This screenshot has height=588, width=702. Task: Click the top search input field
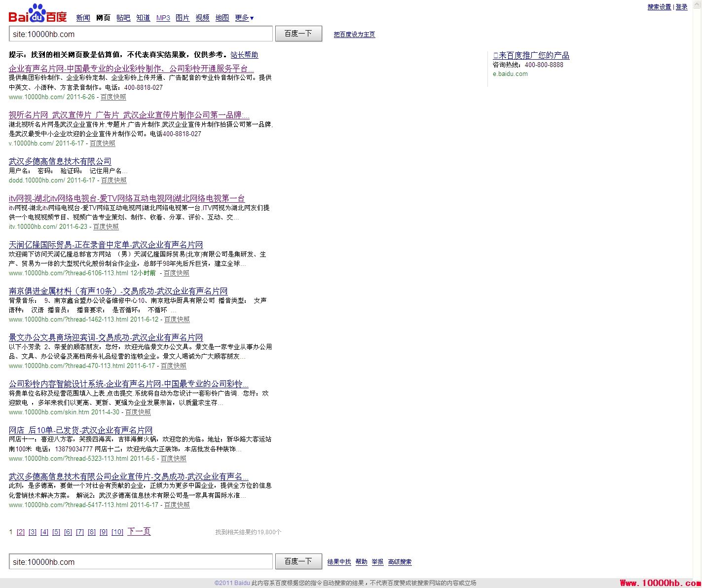click(141, 34)
